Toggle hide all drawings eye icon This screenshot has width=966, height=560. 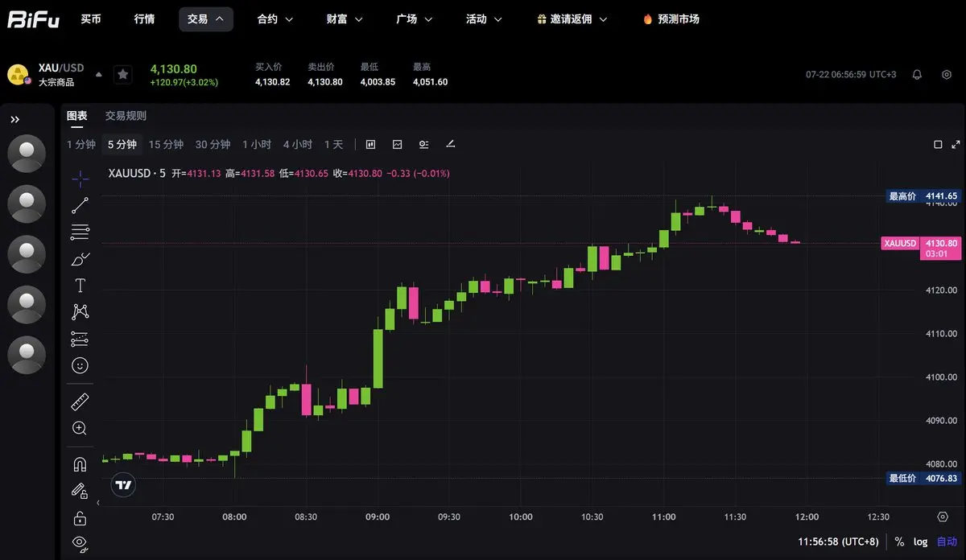(80, 542)
